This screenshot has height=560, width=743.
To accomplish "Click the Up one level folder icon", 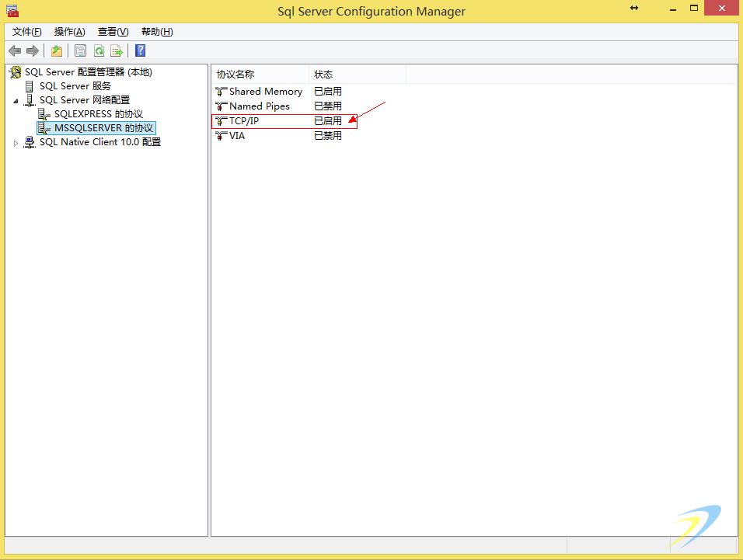I will pyautogui.click(x=57, y=51).
